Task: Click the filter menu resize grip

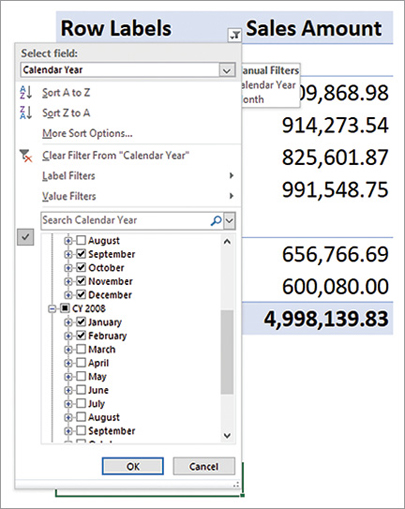Action: tap(236, 485)
